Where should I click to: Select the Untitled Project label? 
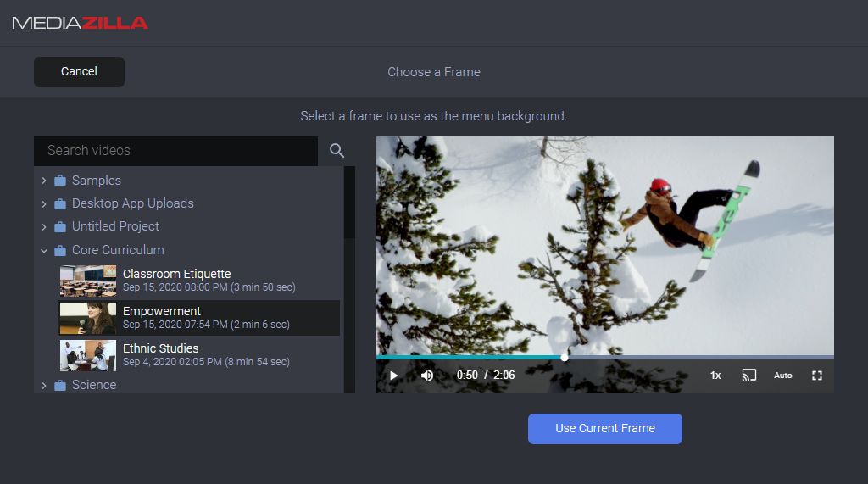[x=115, y=226]
